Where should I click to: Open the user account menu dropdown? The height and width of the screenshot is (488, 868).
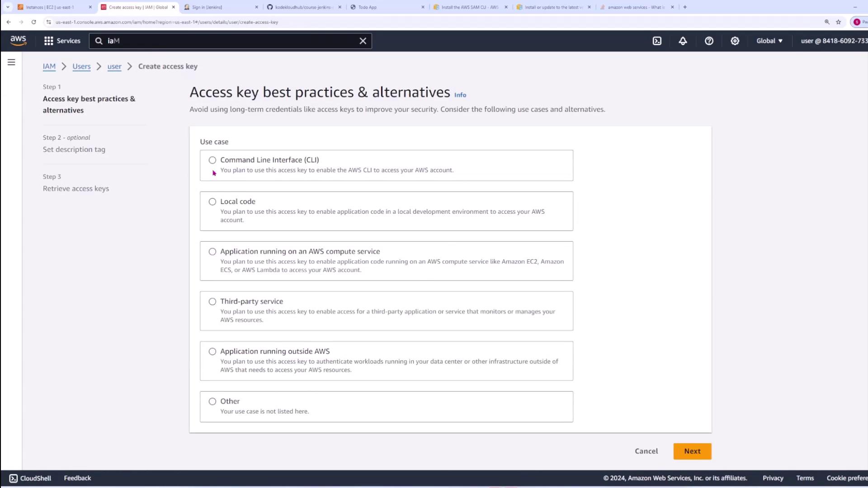[834, 41]
